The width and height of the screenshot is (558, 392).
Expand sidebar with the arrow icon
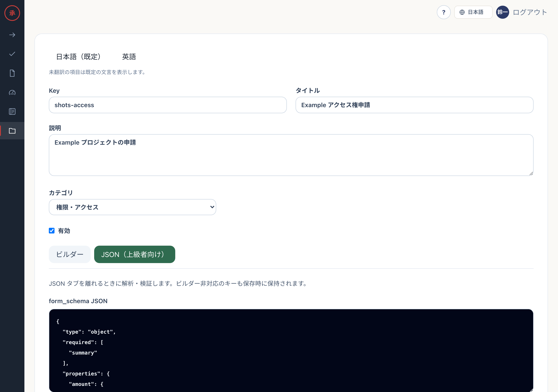click(12, 35)
